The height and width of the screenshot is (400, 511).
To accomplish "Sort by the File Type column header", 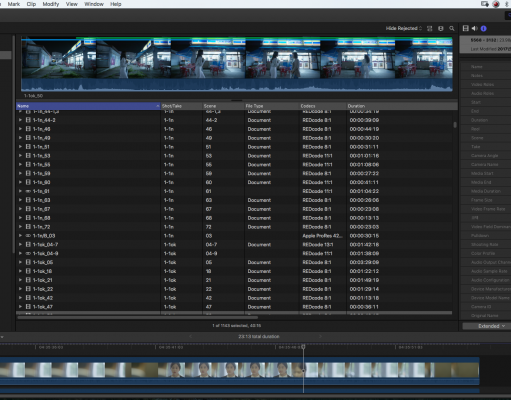I will (272, 106).
